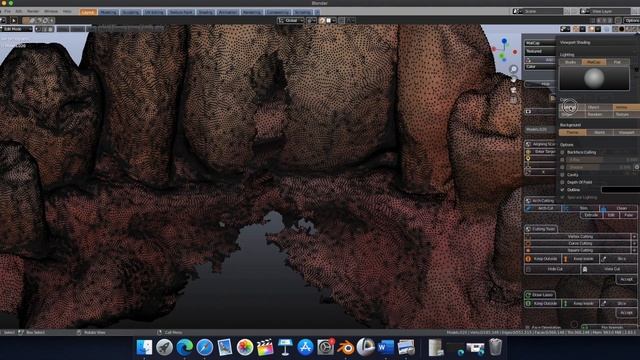Viewport: 640px width, 360px height.
Task: Enable Depth Of Field option
Action: coord(562,182)
